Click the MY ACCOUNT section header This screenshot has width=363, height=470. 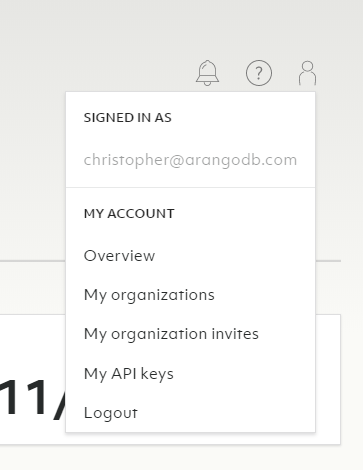point(129,214)
